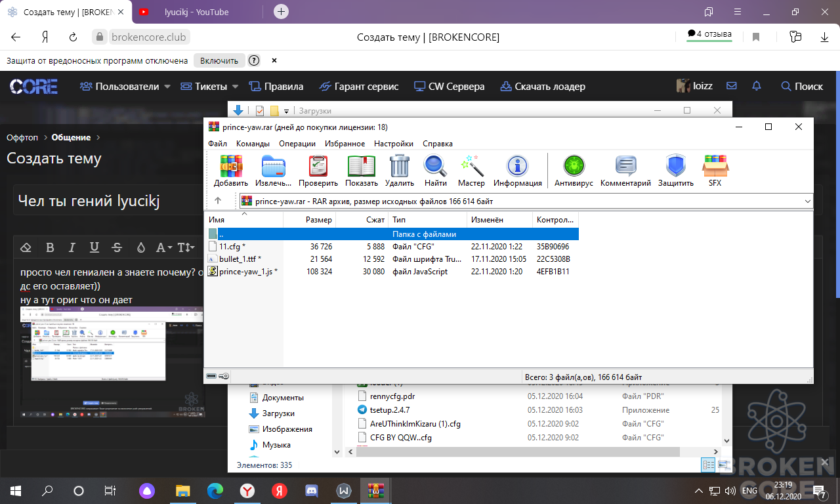The height and width of the screenshot is (504, 840).
Task: Open the Тикеты dropdown in forum nav
Action: point(209,87)
